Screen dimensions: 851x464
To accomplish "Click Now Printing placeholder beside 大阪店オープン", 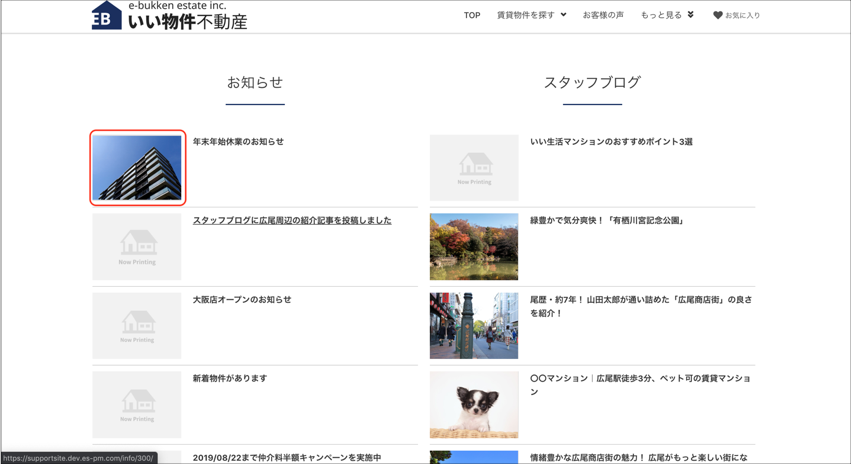I will [137, 326].
